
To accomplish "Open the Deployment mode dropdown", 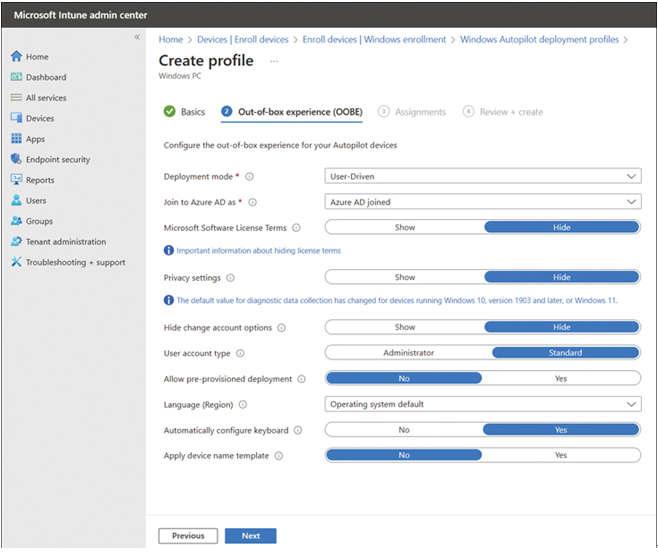I will (483, 176).
